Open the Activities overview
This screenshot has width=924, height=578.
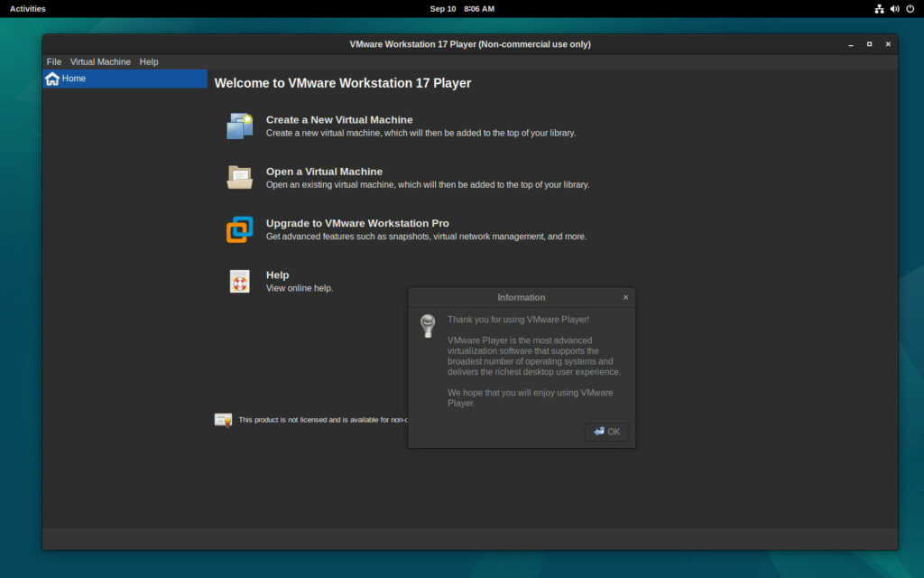[28, 9]
